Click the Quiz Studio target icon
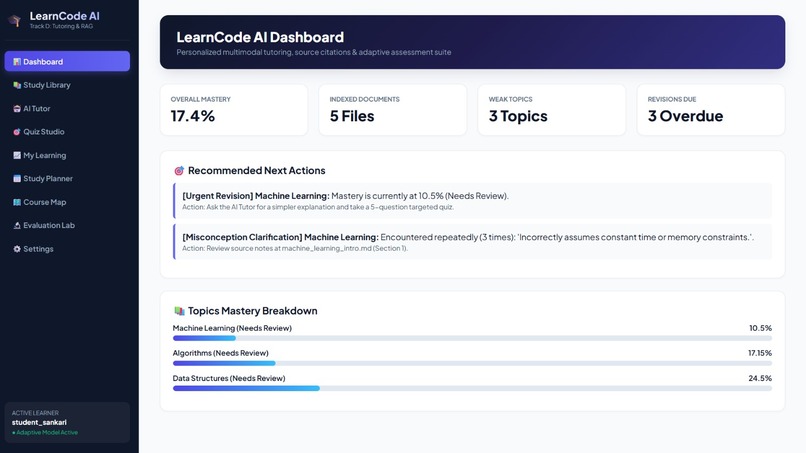The image size is (806, 453). (x=17, y=132)
